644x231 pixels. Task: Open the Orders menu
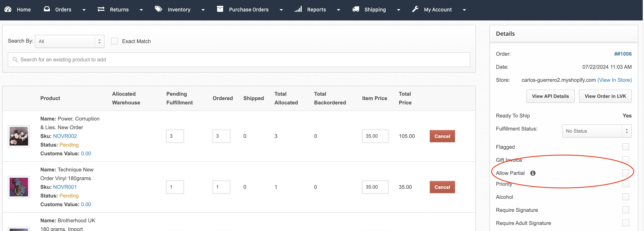coord(63,10)
